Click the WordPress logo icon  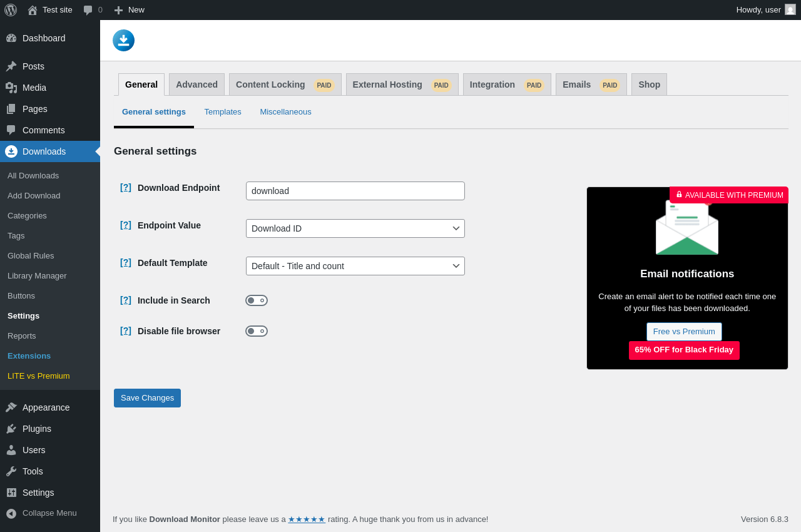(11, 10)
